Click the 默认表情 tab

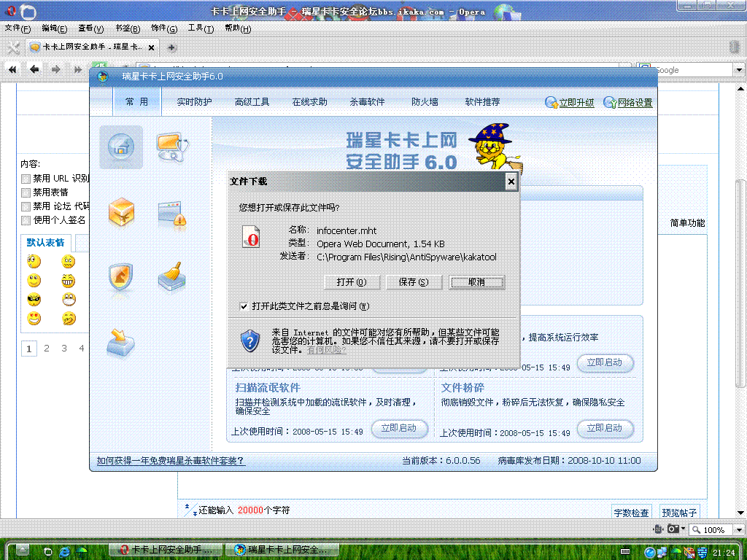pos(45,242)
